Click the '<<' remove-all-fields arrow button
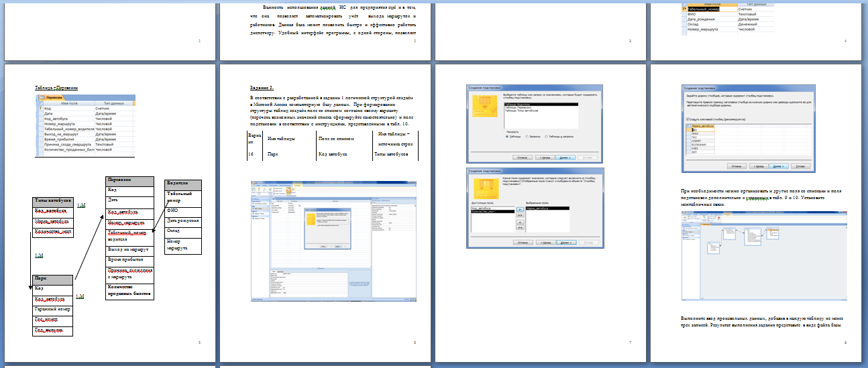 coord(519,228)
